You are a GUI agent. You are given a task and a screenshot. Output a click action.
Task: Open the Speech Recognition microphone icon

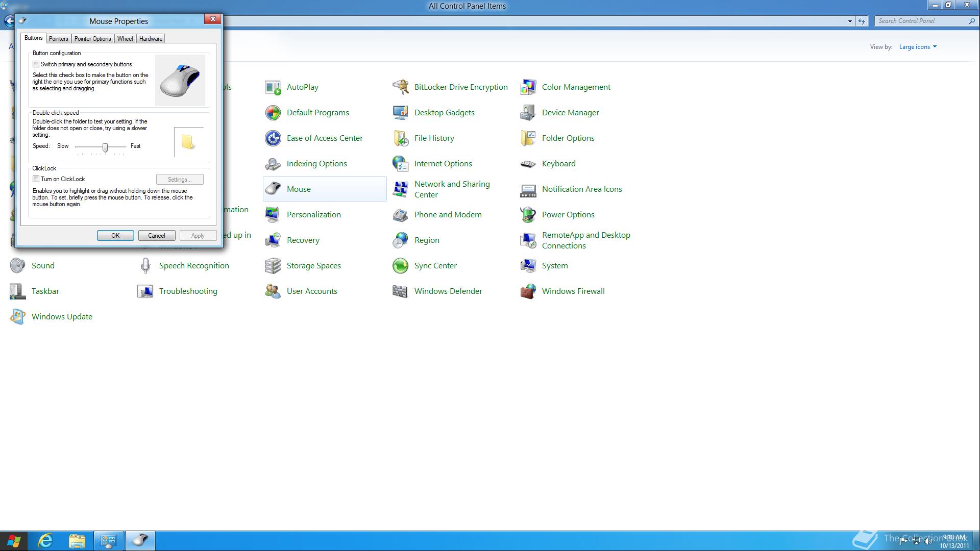pos(145,266)
